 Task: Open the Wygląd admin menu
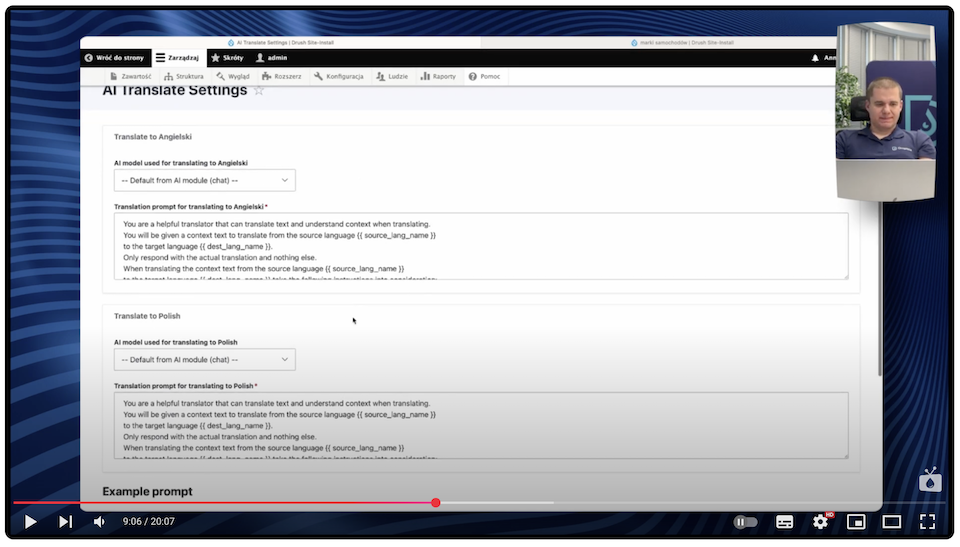pyautogui.click(x=233, y=77)
